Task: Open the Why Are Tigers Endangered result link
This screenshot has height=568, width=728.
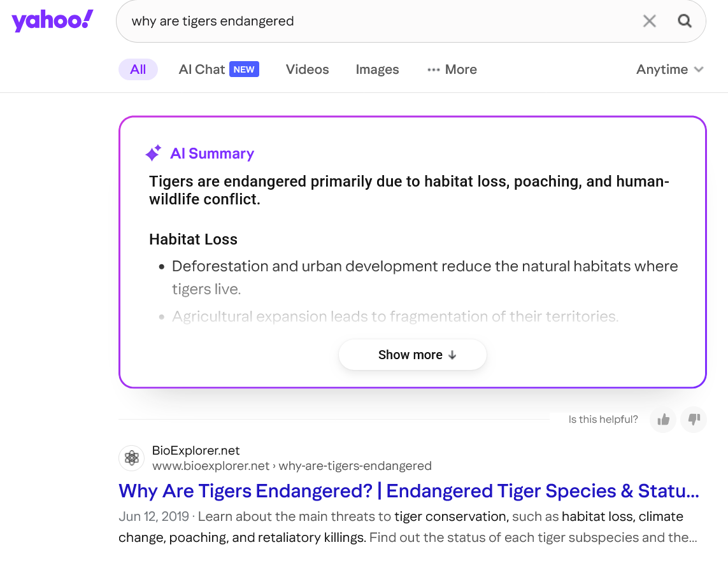Action: coord(409,491)
